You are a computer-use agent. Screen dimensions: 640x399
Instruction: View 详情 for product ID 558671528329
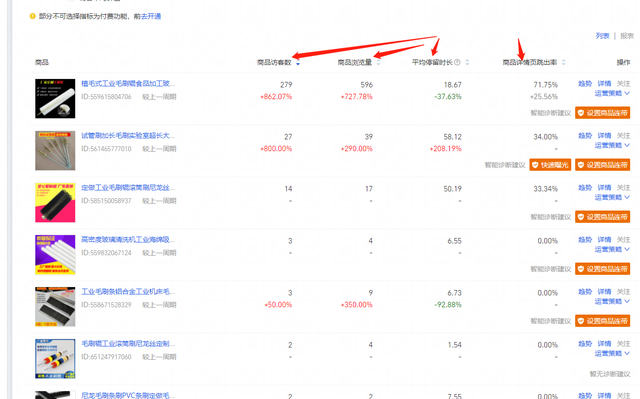604,292
